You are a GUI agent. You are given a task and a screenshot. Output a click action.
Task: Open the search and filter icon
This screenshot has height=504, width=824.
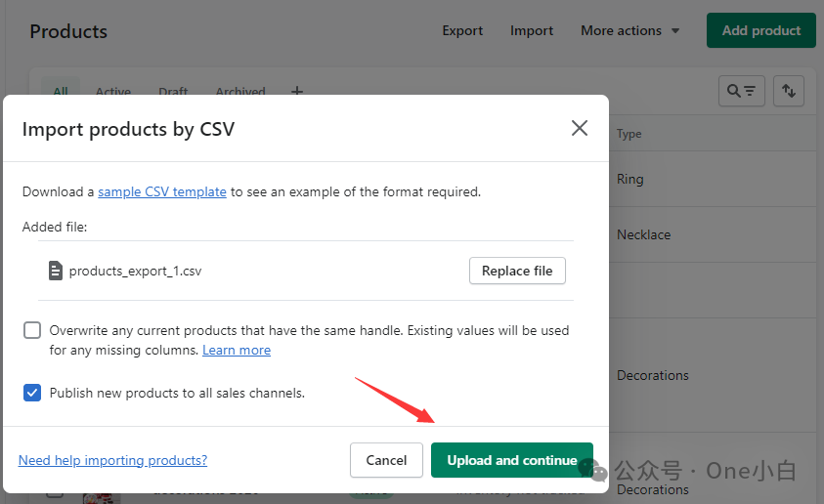[x=742, y=91]
